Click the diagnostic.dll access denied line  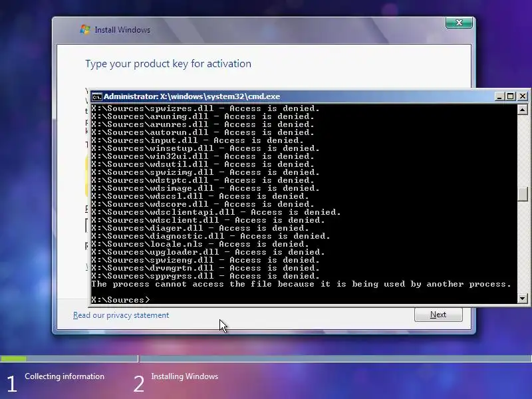pos(211,236)
